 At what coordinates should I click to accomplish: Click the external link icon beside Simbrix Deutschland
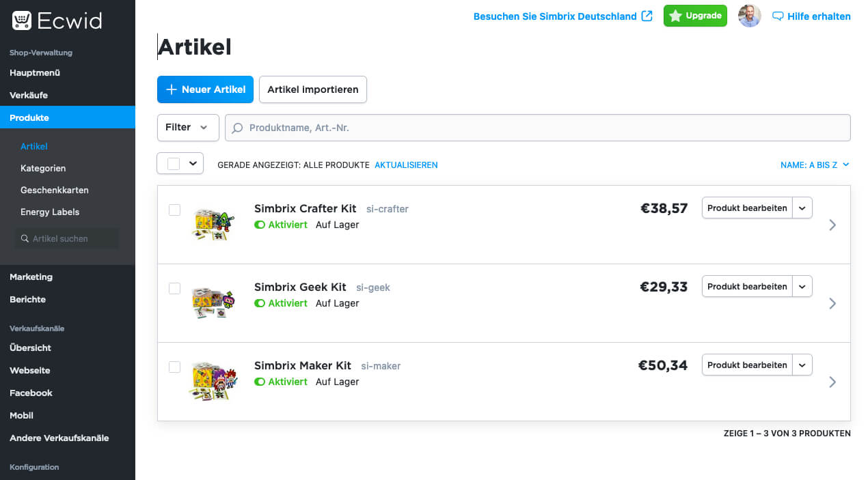pos(647,16)
